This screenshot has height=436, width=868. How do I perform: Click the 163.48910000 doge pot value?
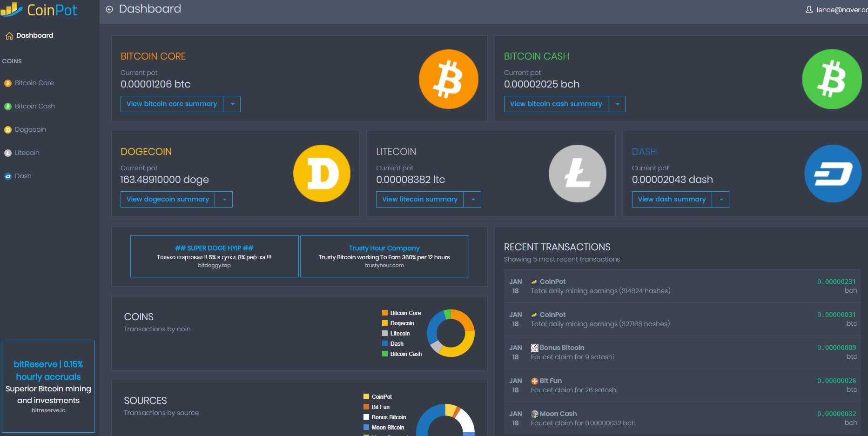pyautogui.click(x=165, y=180)
